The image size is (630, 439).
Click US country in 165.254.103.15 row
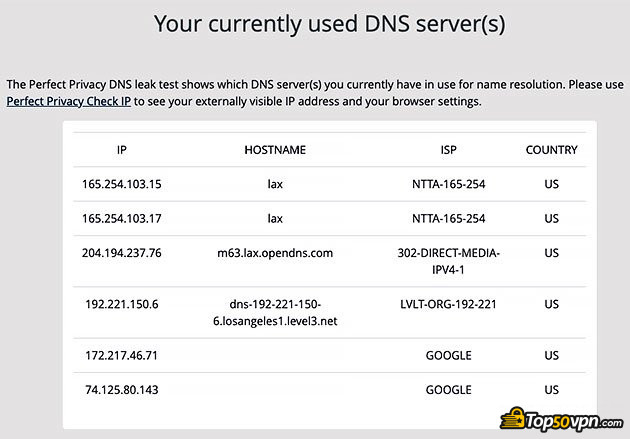pyautogui.click(x=552, y=184)
